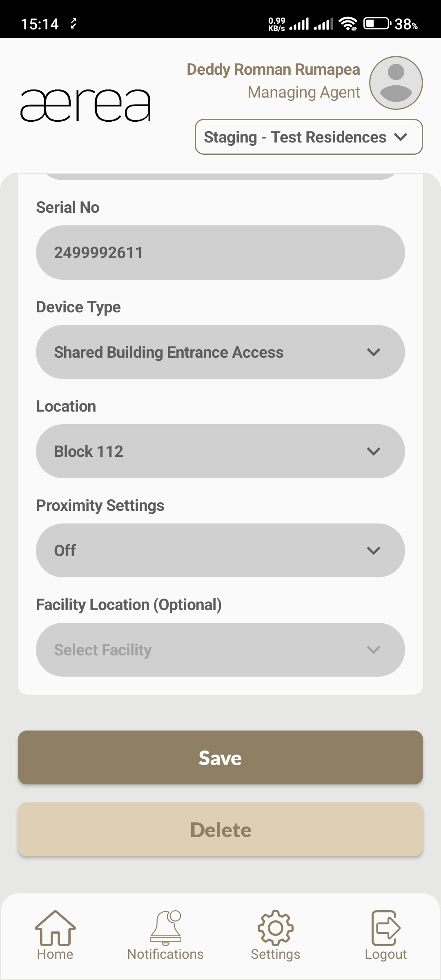The width and height of the screenshot is (441, 980).
Task: Tap the Deddy Romnan Rumapea username
Action: tap(273, 69)
